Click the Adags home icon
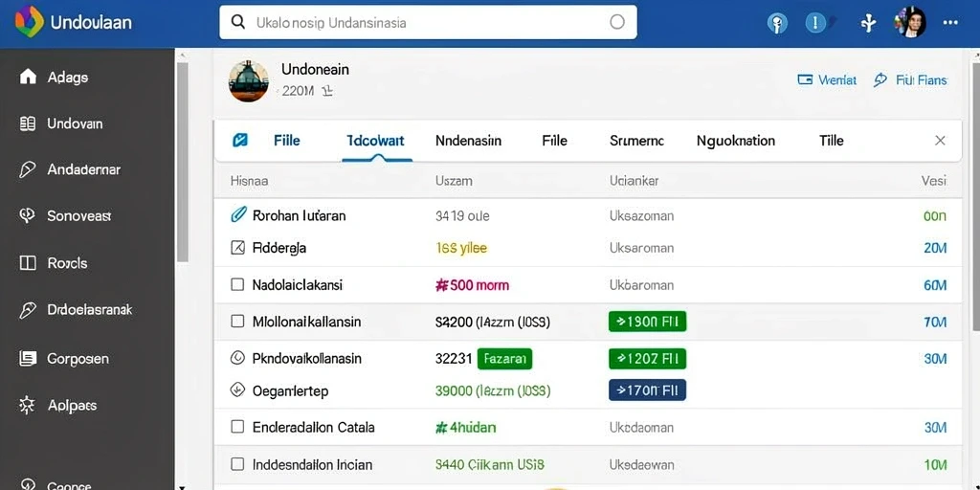The image size is (980, 490). pyautogui.click(x=28, y=77)
